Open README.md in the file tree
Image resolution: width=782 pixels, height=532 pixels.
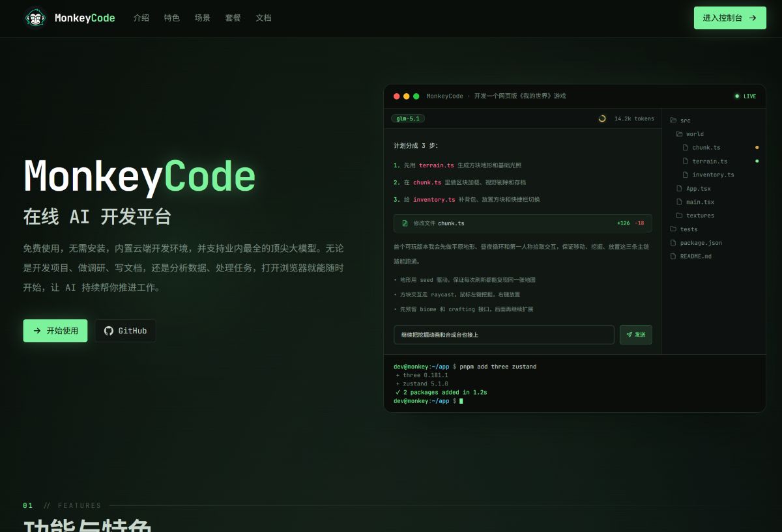pyautogui.click(x=695, y=257)
